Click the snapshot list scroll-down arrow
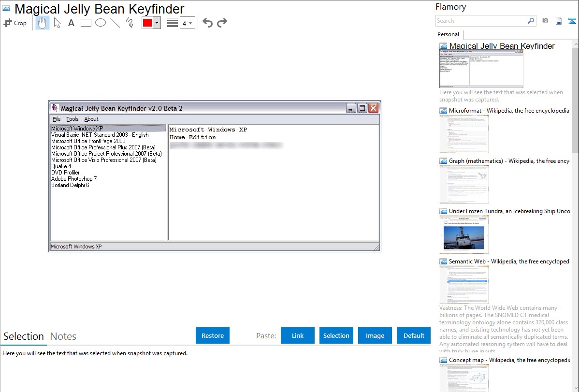This screenshot has width=579, height=392. (x=575, y=388)
